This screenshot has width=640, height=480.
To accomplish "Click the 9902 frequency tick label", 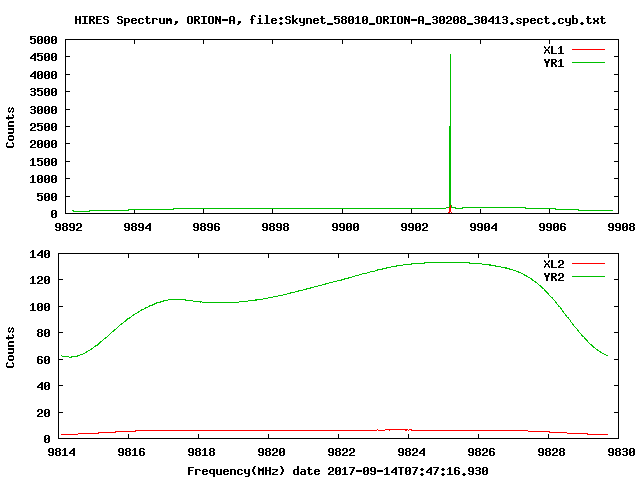I will point(414,227).
